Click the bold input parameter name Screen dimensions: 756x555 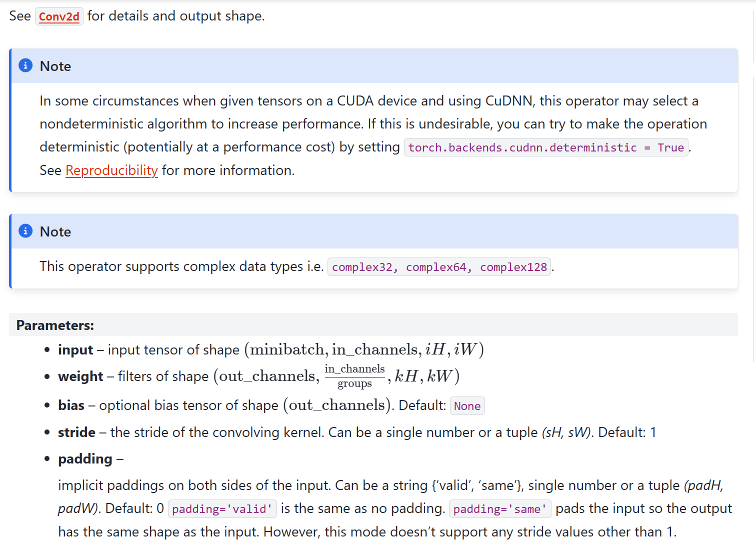(75, 350)
